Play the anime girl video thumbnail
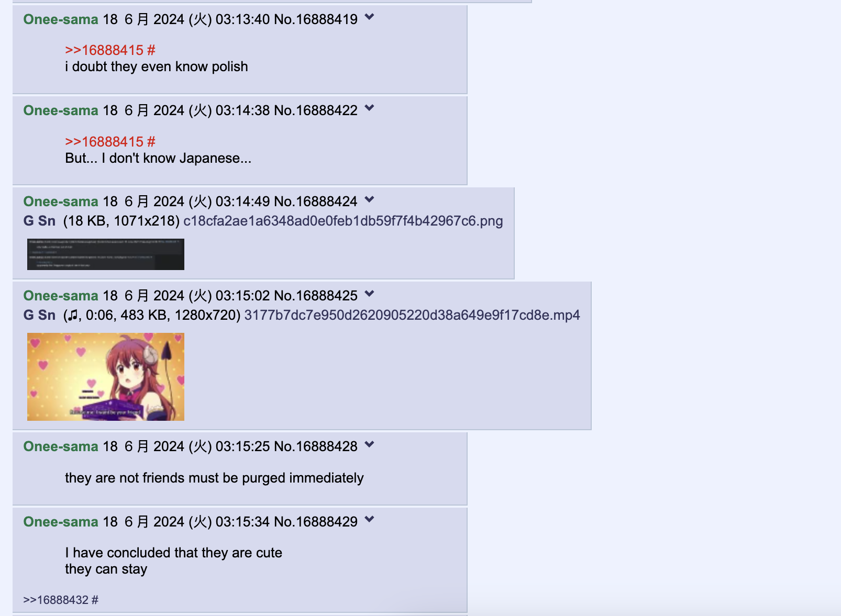 pyautogui.click(x=106, y=377)
